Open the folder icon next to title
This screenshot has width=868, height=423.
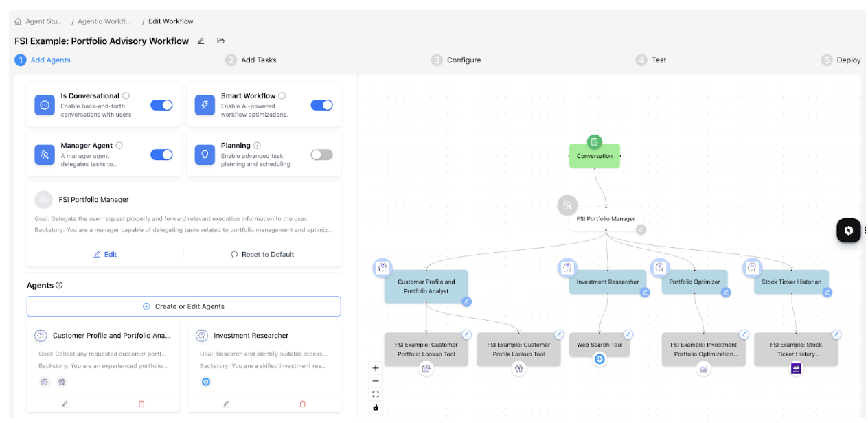click(x=220, y=41)
